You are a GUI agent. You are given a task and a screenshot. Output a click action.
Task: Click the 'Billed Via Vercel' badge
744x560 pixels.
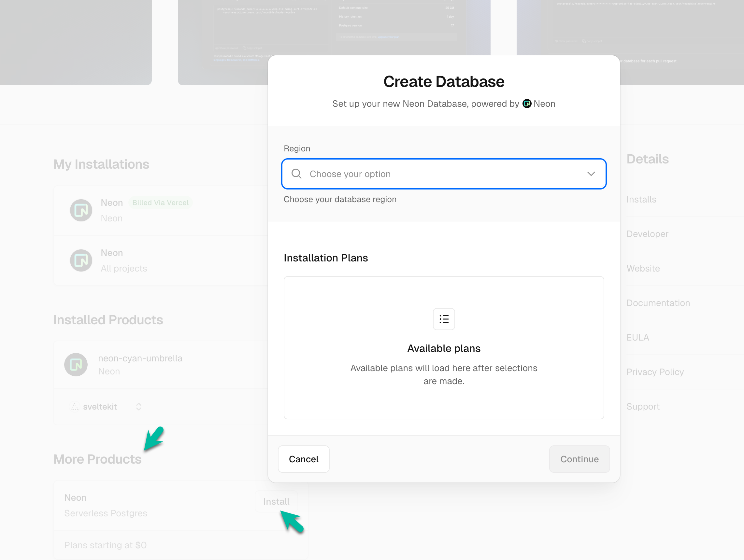[161, 203]
